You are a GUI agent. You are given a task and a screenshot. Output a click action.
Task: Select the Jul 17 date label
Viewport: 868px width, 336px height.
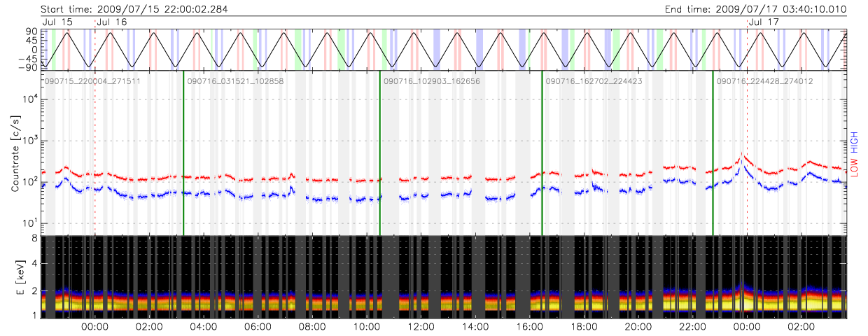(764, 22)
